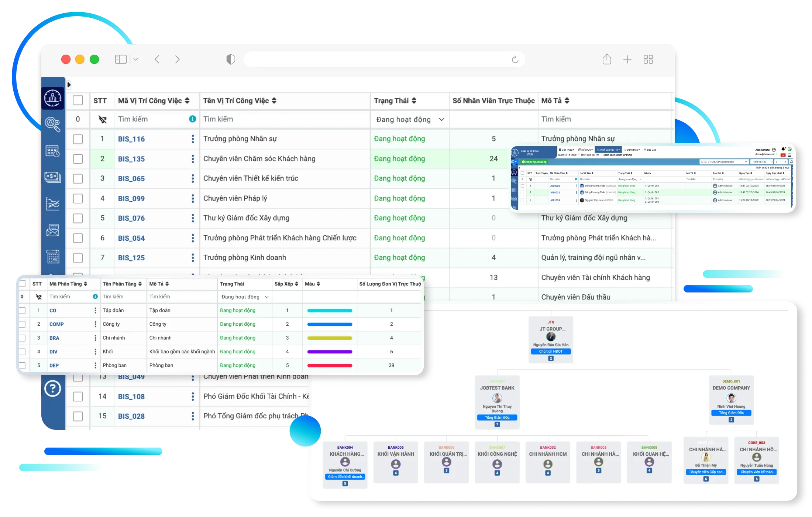812x517 pixels.
Task: Open the chart report sidebar icon
Action: tap(52, 203)
